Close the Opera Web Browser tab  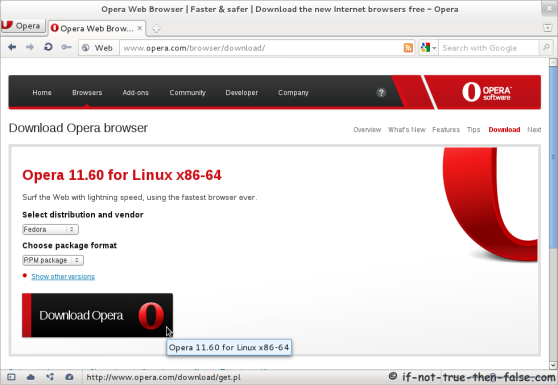pyautogui.click(x=140, y=28)
